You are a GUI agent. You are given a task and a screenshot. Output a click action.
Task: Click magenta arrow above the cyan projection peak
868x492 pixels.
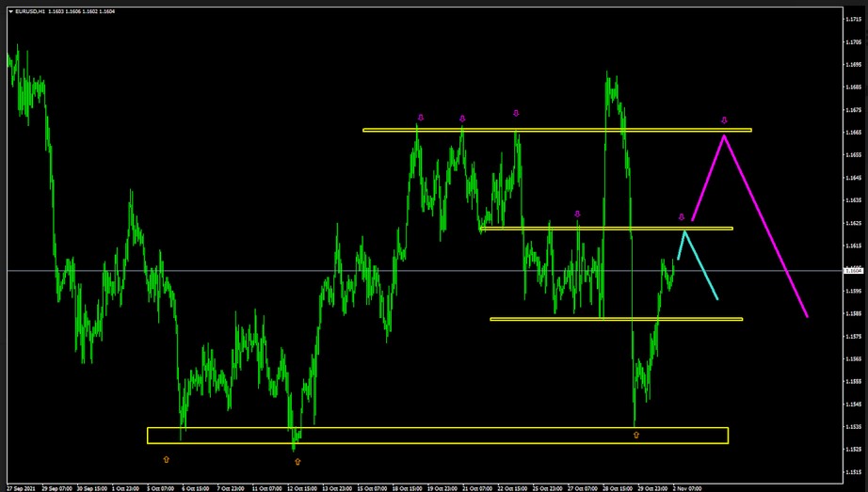682,217
